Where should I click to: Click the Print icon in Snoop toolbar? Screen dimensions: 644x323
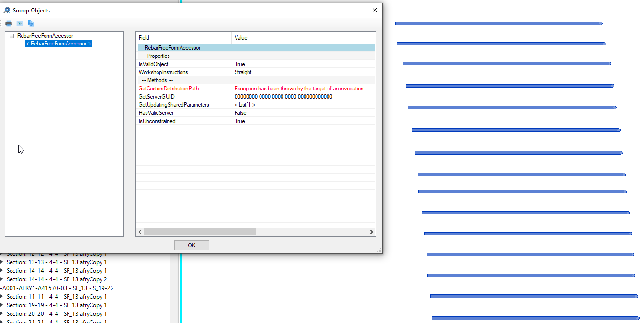click(x=9, y=23)
